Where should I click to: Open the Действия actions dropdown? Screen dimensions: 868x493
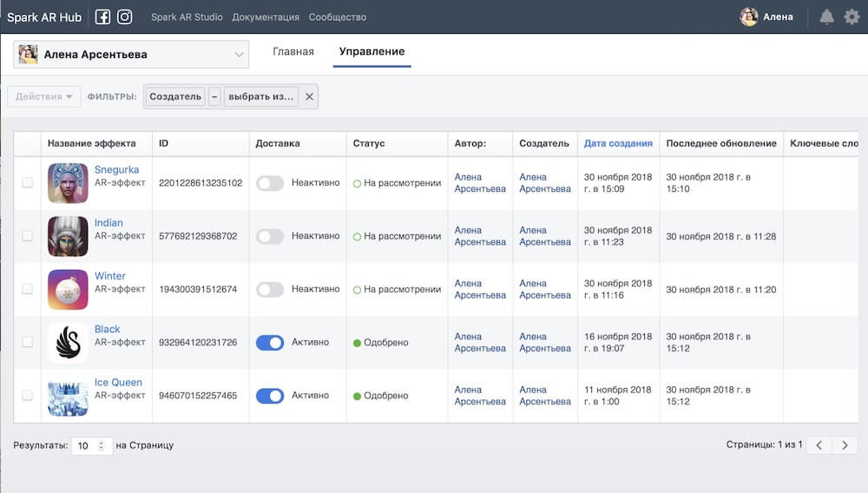[44, 96]
